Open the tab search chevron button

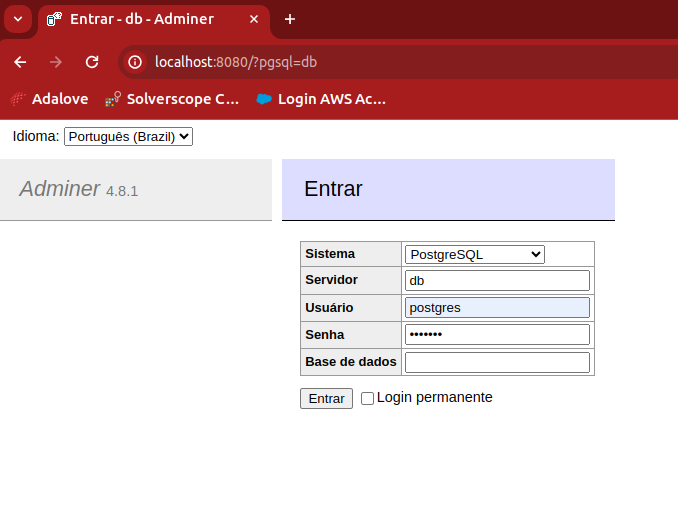pos(18,19)
